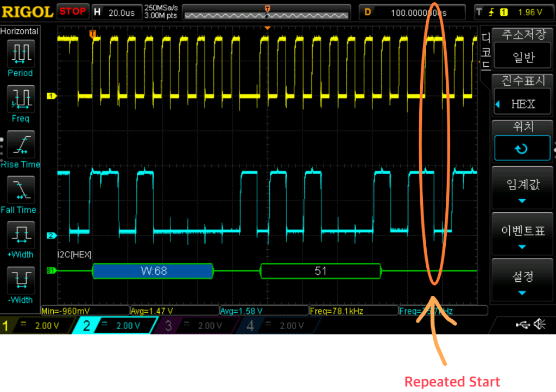This screenshot has height=392, width=556.
Task: Click the 위치 rotate knob icon button
Action: (x=522, y=148)
